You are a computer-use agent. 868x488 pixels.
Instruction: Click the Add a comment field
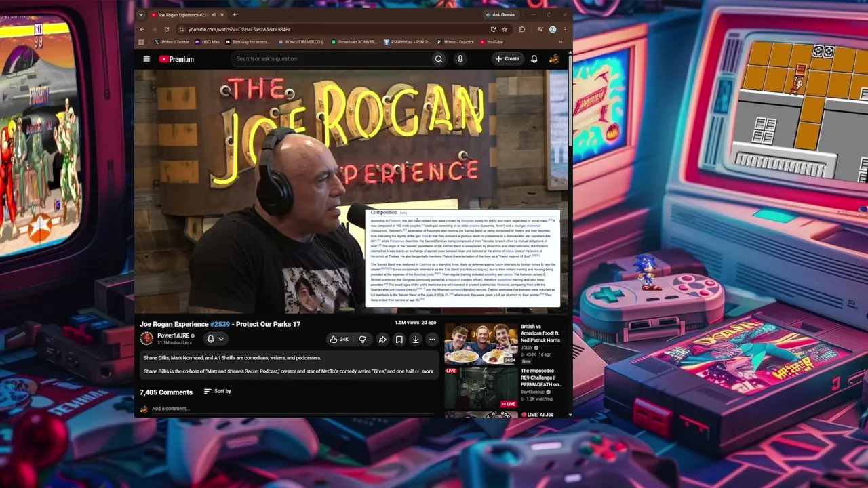292,409
